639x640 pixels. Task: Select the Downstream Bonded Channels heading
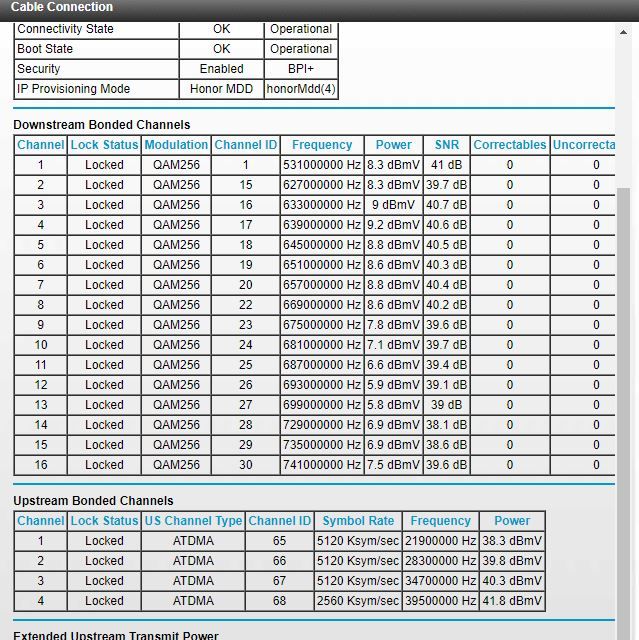pos(101,125)
